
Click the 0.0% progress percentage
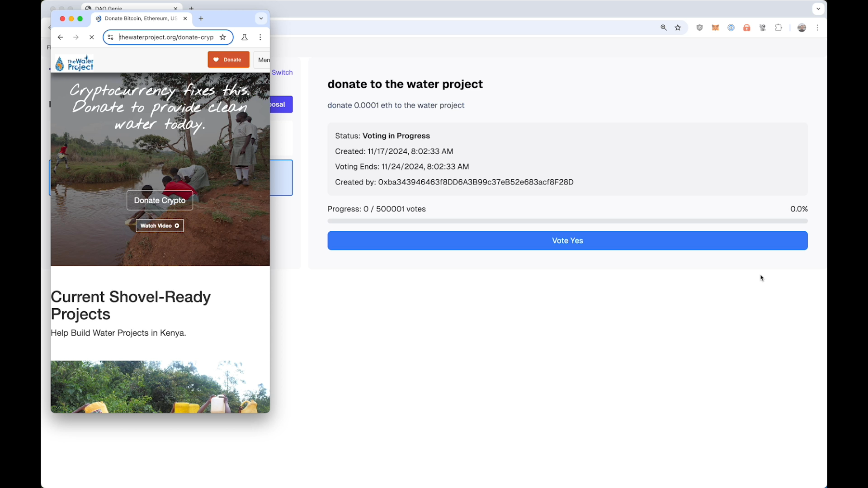[799, 209]
